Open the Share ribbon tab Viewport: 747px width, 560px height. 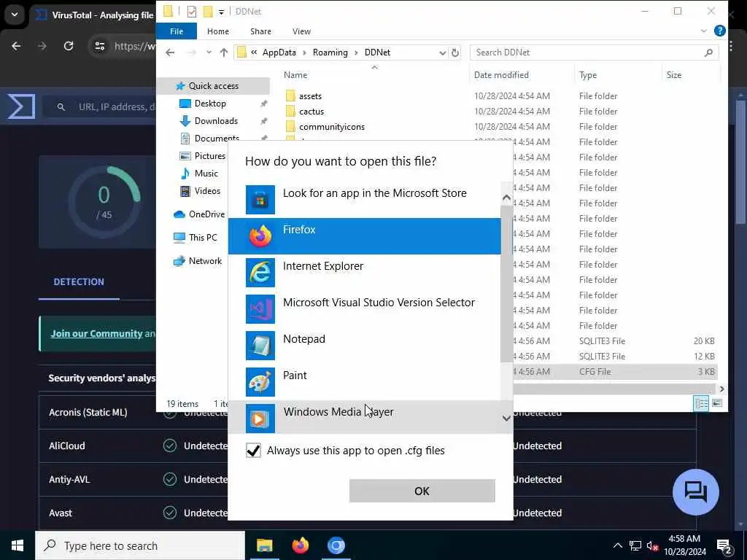point(260,31)
